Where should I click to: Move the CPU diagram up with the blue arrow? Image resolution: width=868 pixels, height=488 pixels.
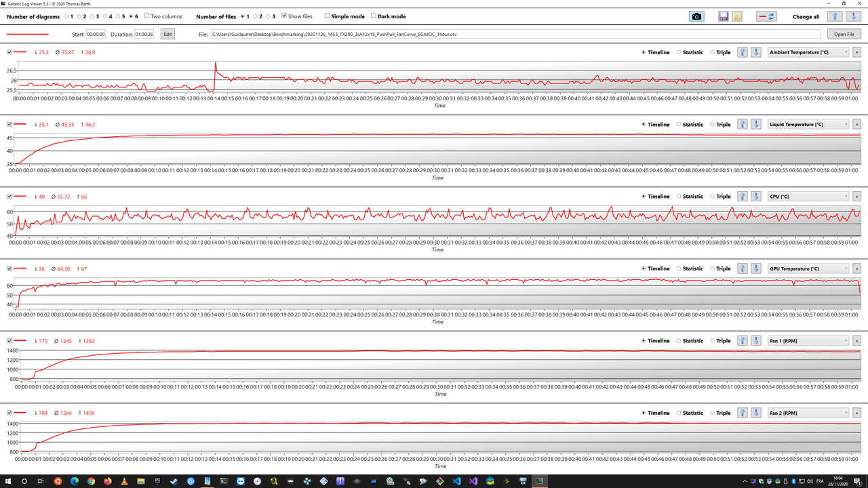coord(742,196)
